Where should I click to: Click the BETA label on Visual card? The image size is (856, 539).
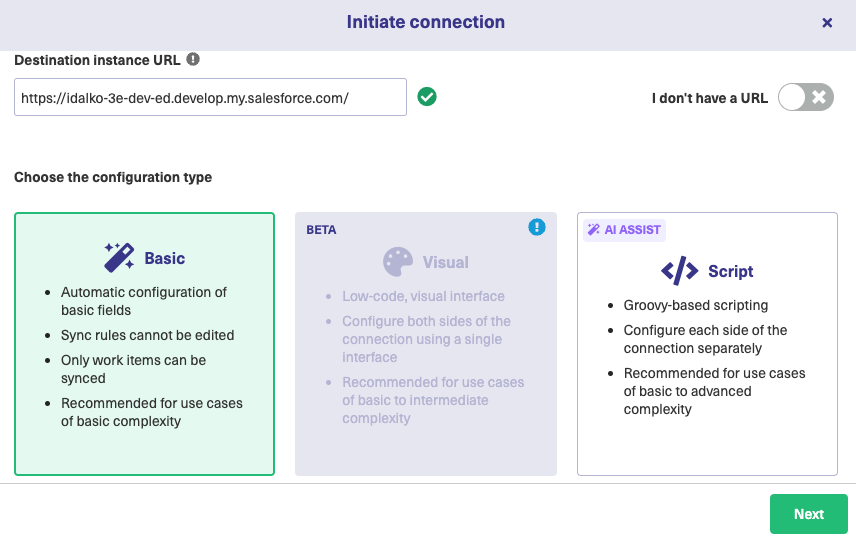coord(321,230)
